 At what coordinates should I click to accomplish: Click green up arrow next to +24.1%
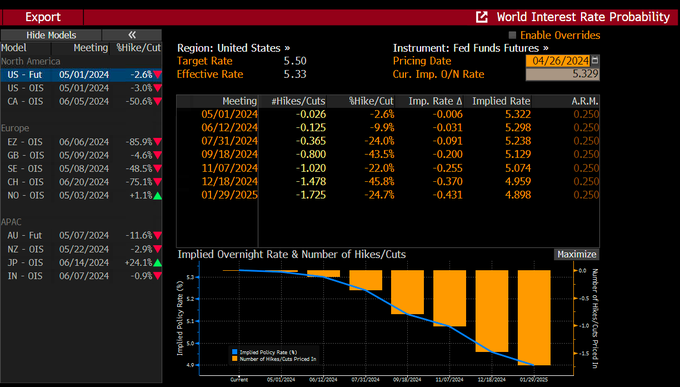pyautogui.click(x=157, y=262)
